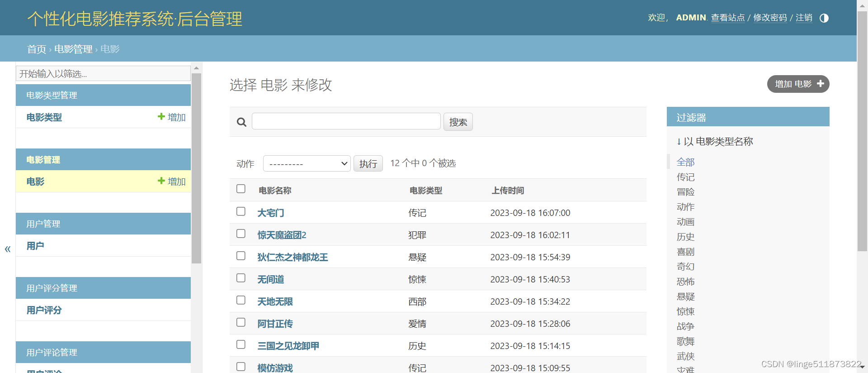
Task: Open 电影 in the sidebar
Action: click(35, 182)
